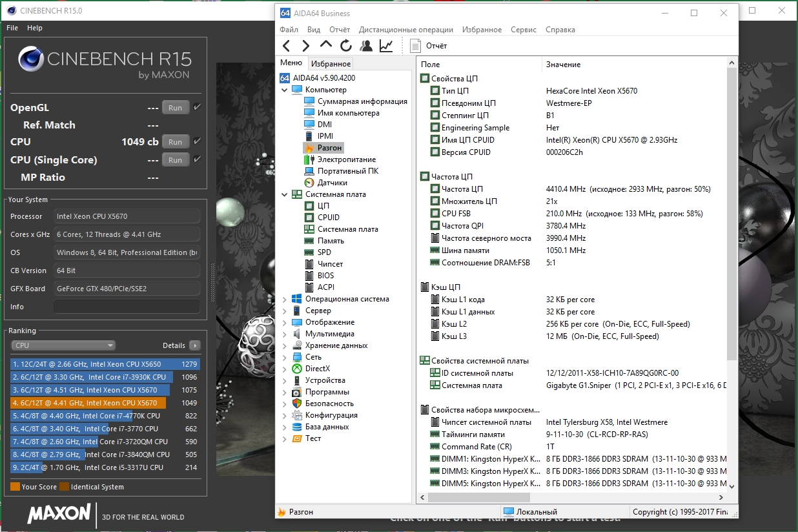
Task: Open AIDA64 user/remote icon in toolbar
Action: click(366, 46)
